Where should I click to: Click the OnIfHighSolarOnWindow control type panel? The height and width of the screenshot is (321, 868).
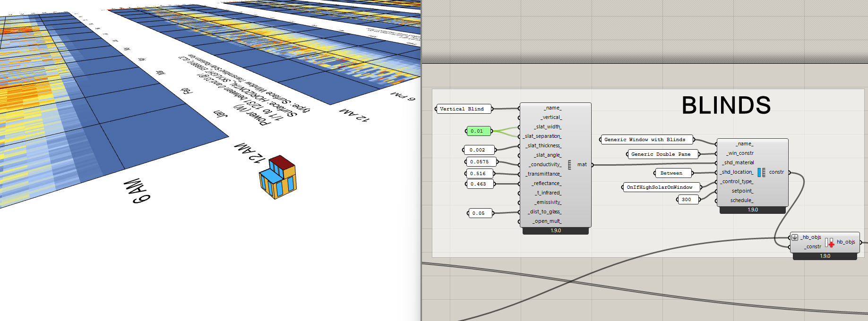tap(659, 187)
